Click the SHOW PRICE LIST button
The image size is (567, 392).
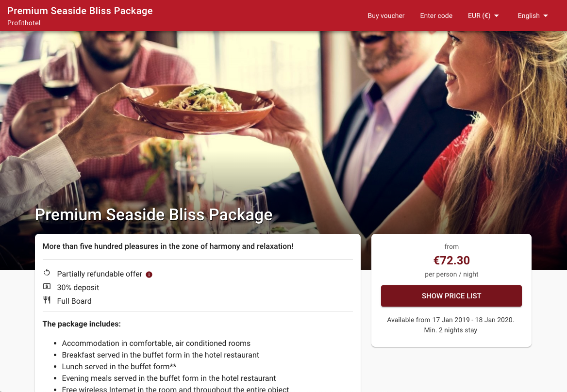(x=451, y=296)
